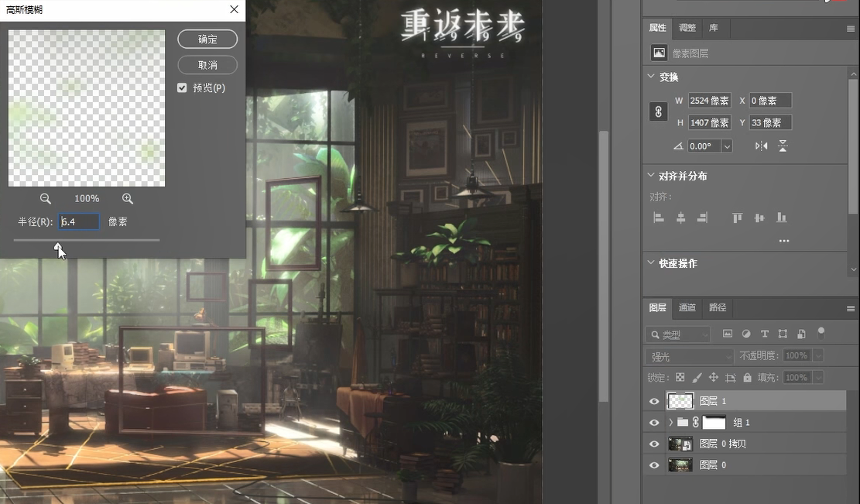Click the X position field
This screenshot has width=860, height=504.
pos(771,101)
